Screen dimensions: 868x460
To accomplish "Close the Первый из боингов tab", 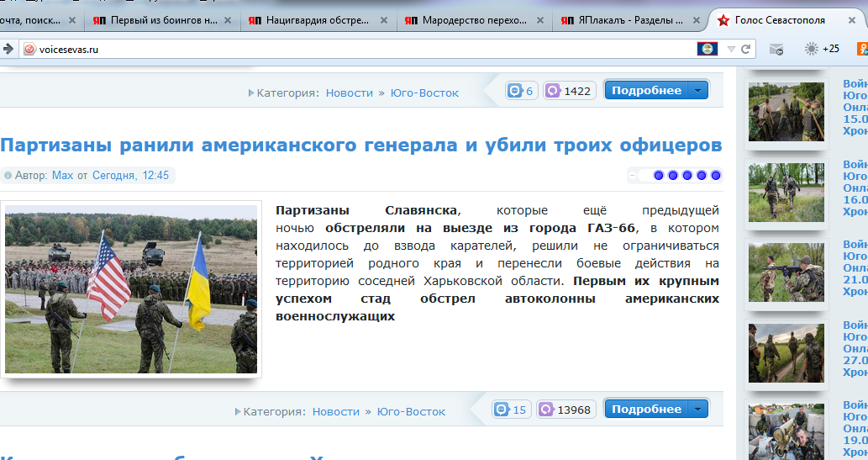I will [x=228, y=20].
